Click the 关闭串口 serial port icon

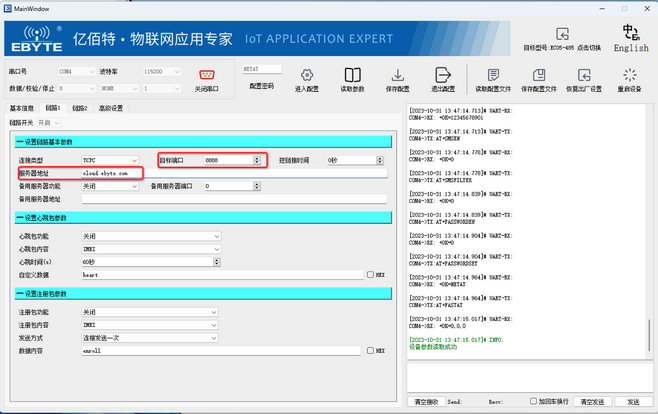[208, 75]
